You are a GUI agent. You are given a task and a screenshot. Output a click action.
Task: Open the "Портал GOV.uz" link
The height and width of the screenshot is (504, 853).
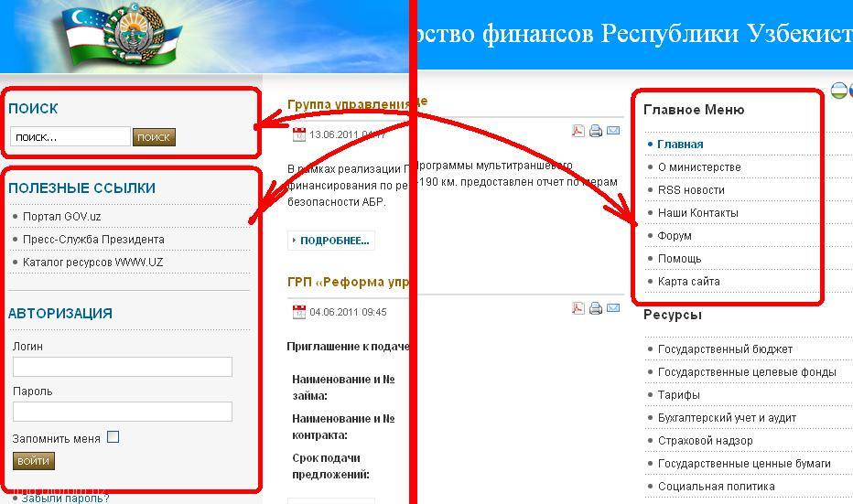61,217
